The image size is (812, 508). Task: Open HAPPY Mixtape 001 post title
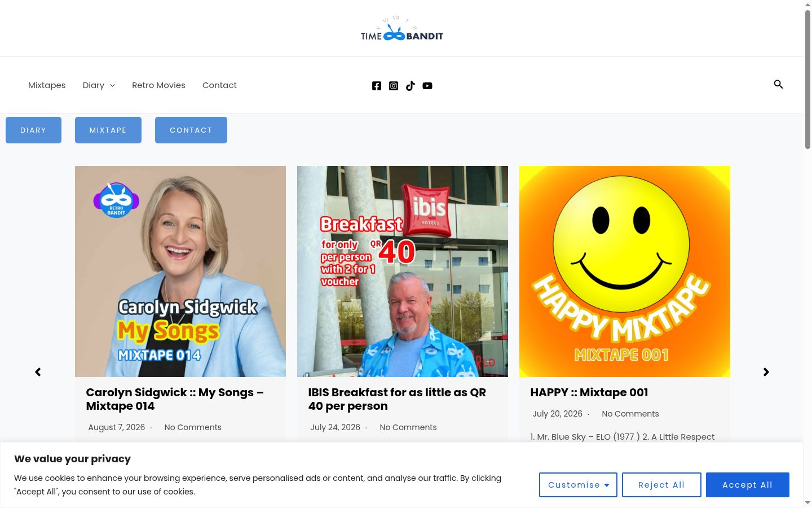coord(589,392)
